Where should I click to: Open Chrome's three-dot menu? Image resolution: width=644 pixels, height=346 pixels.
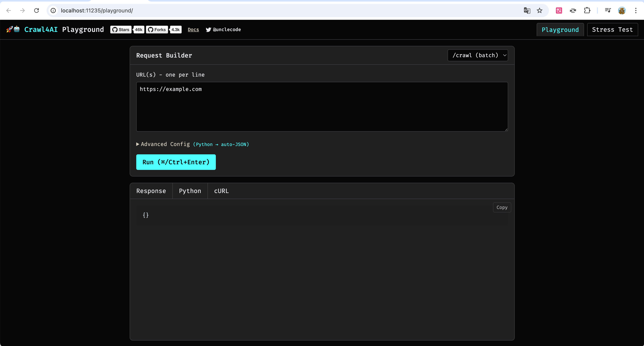[635, 10]
